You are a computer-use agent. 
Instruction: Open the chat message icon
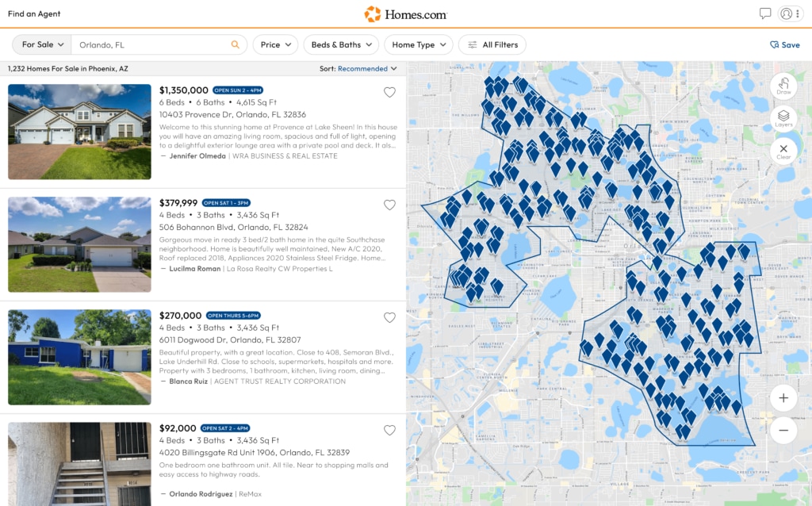764,13
